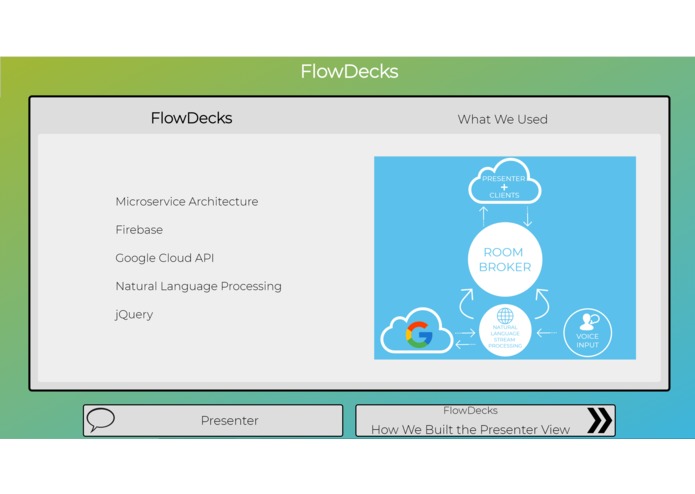
Task: Click the architecture diagram image
Action: [x=505, y=258]
